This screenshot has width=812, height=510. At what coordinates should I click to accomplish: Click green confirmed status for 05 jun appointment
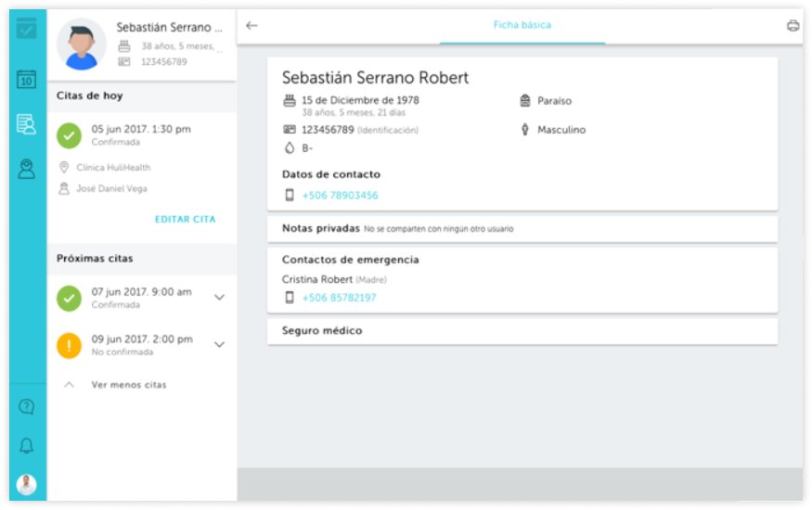70,135
